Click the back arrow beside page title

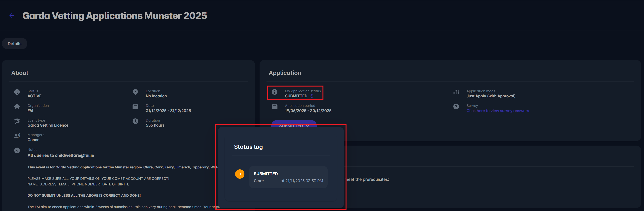(x=12, y=15)
